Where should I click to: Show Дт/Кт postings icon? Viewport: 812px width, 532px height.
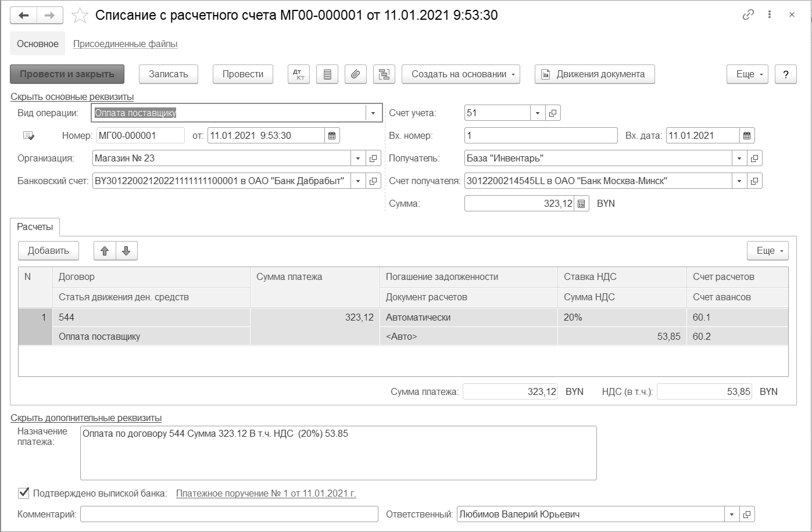pos(299,74)
